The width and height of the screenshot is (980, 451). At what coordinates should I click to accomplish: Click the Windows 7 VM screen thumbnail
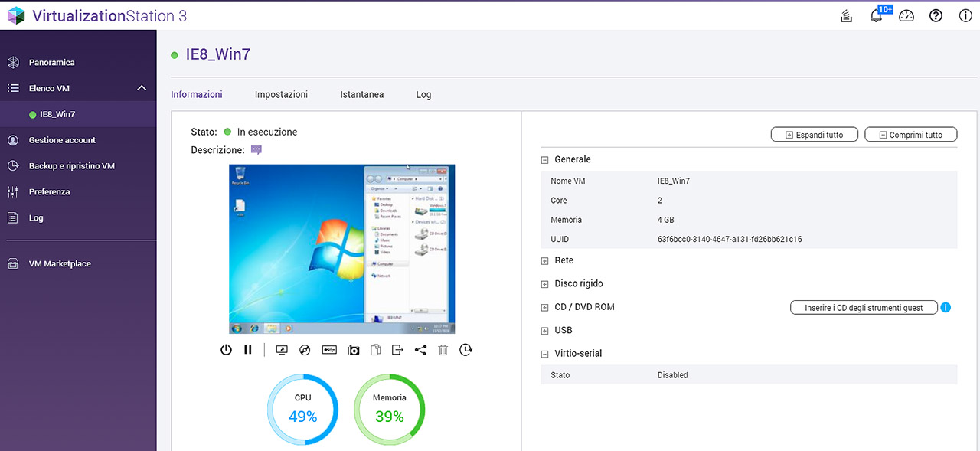point(341,249)
